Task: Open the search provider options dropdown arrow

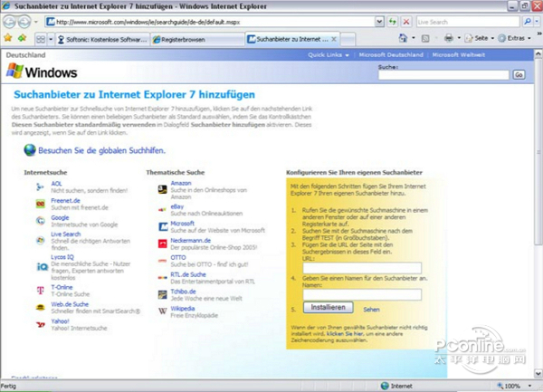Action: coord(537,22)
